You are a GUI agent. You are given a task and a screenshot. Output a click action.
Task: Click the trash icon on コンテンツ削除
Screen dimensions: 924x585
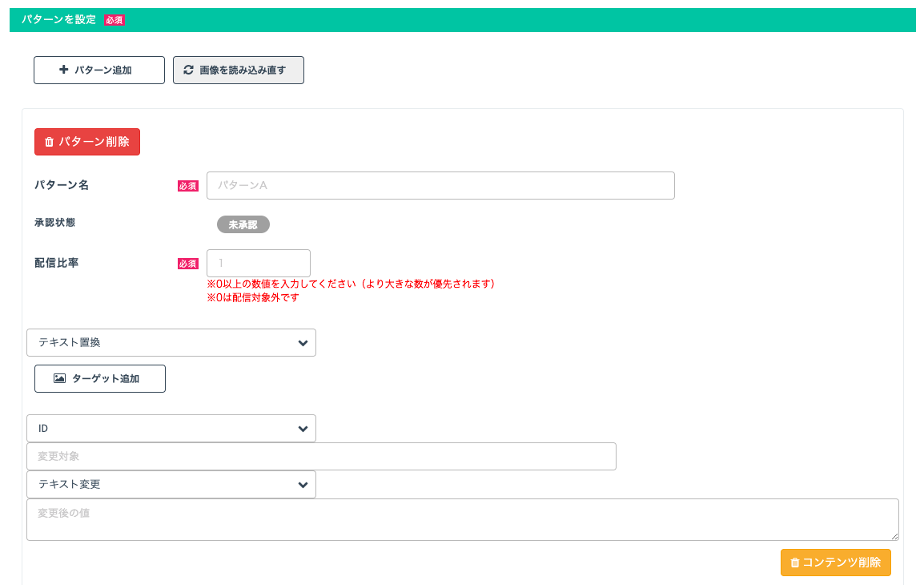pos(794,563)
